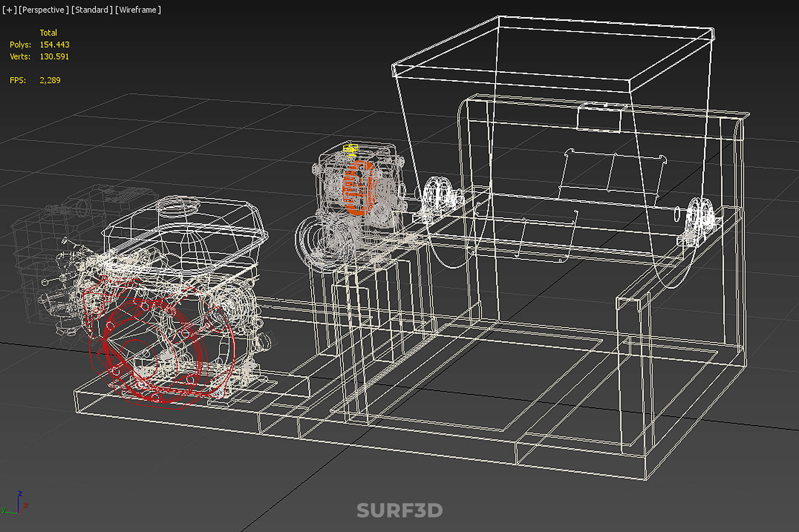Image resolution: width=799 pixels, height=532 pixels.
Task: Open the [Perspective] point-of-view menu
Action: [44, 10]
